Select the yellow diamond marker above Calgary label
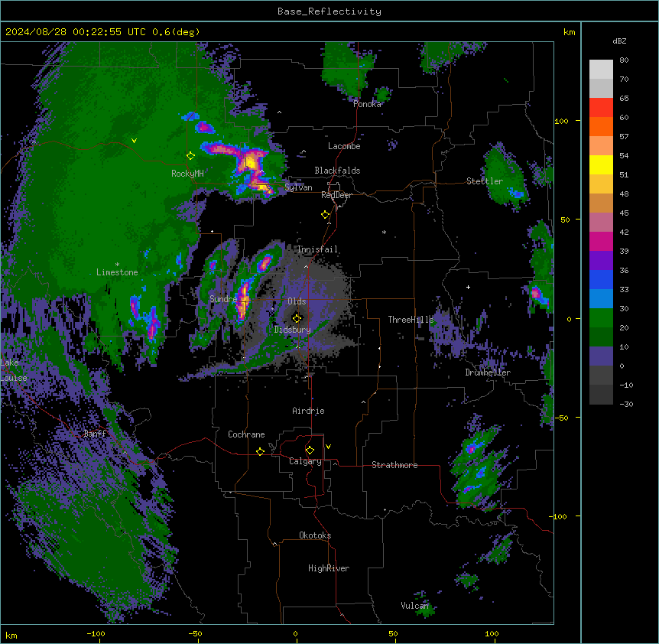659x644 pixels. (310, 450)
